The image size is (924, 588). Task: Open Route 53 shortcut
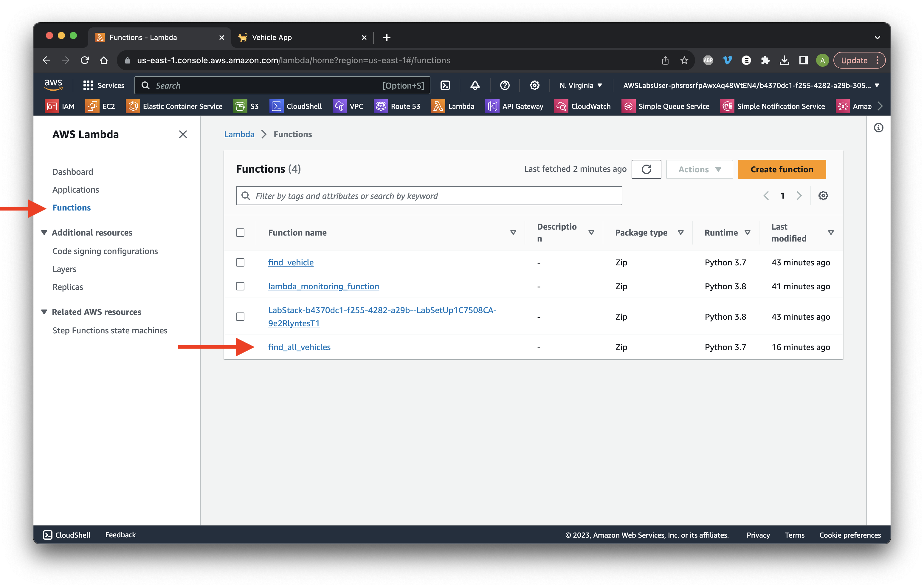[x=397, y=106]
